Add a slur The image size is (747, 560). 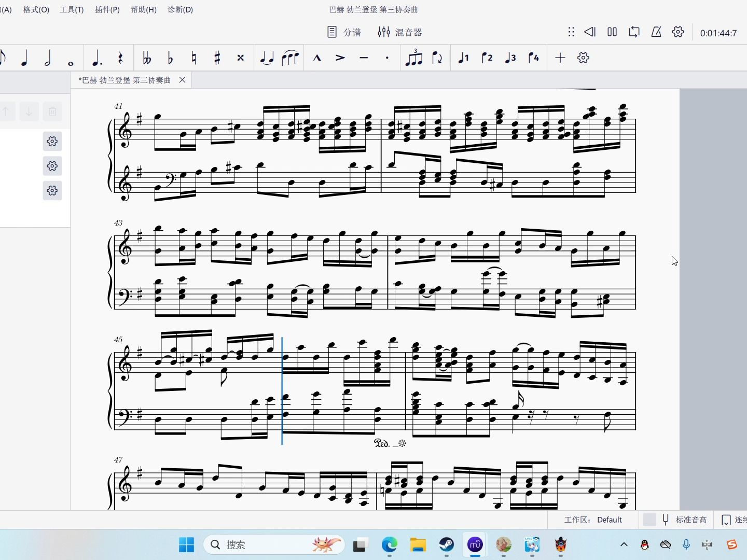(290, 58)
